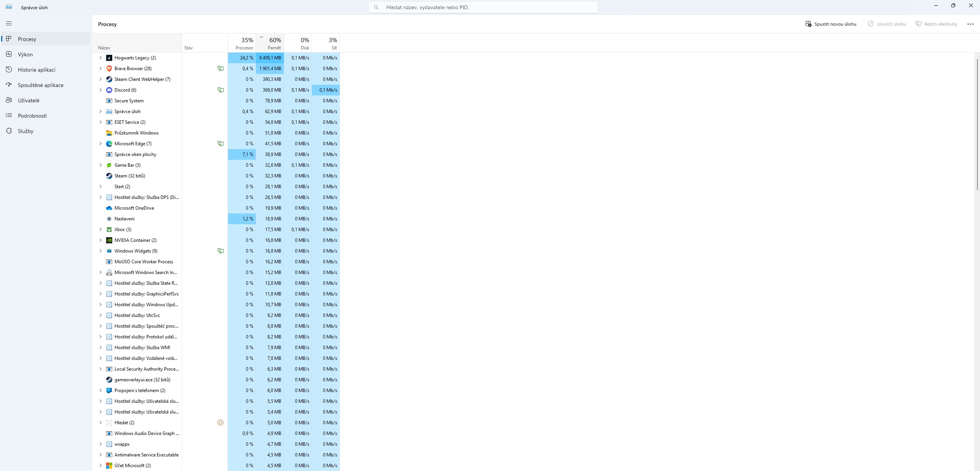Image resolution: width=980 pixels, height=471 pixels.
Task: Open the Výkon performance page
Action: click(25, 54)
